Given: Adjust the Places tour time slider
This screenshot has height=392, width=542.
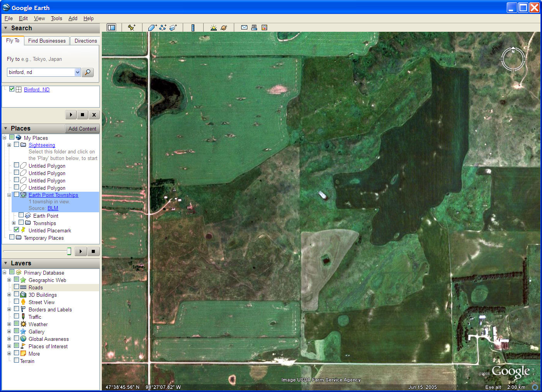Looking at the screenshot, I should point(69,251).
